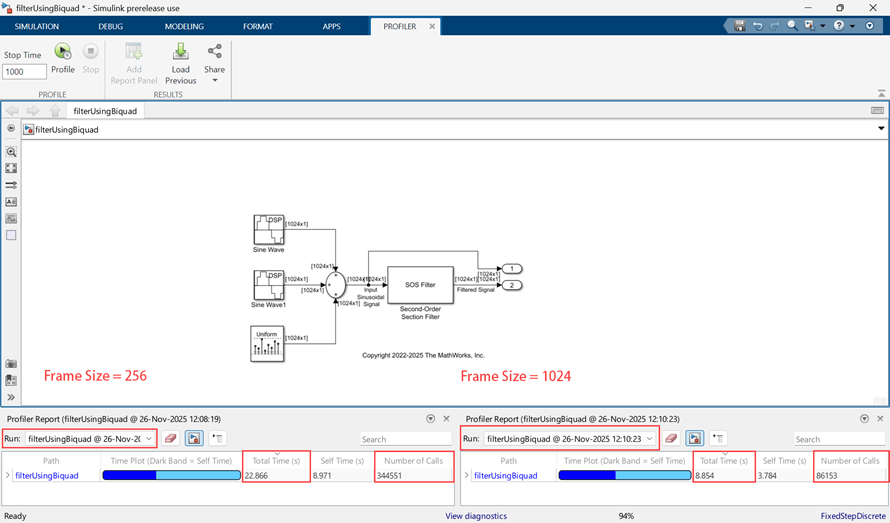Click the Fit to View icon
The height and width of the screenshot is (523, 890).
11,168
